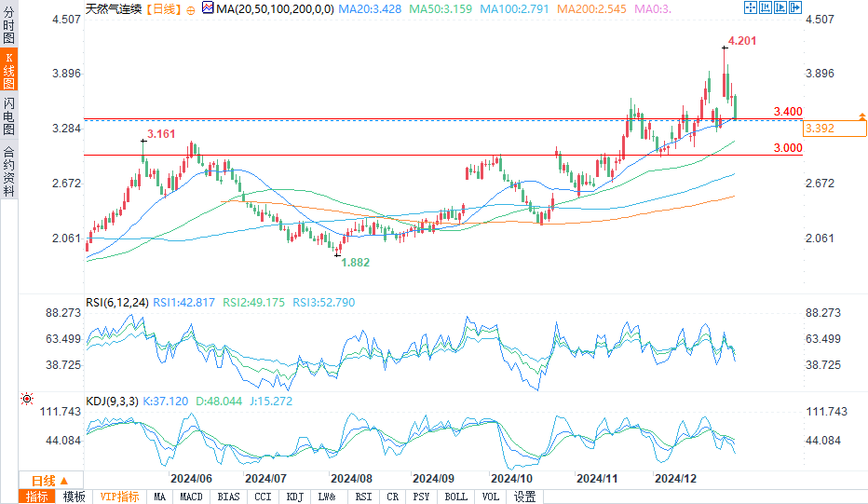Click the orange circle-plus icon beside 日线
Viewport: 868px width, 504px height.
(x=191, y=10)
